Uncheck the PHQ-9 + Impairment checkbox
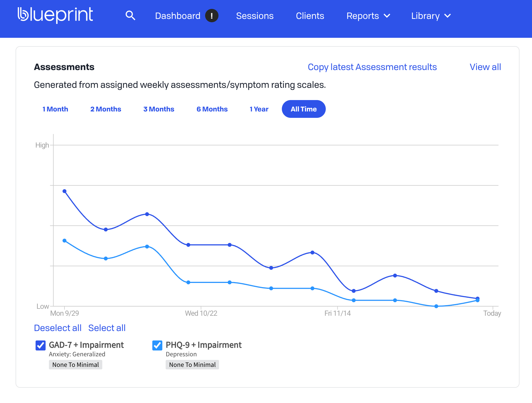 [x=157, y=345]
